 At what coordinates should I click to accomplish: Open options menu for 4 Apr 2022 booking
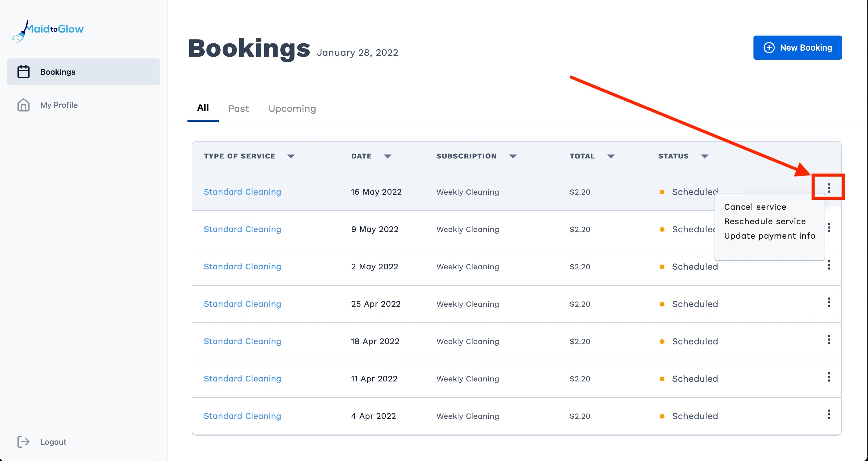(x=829, y=415)
